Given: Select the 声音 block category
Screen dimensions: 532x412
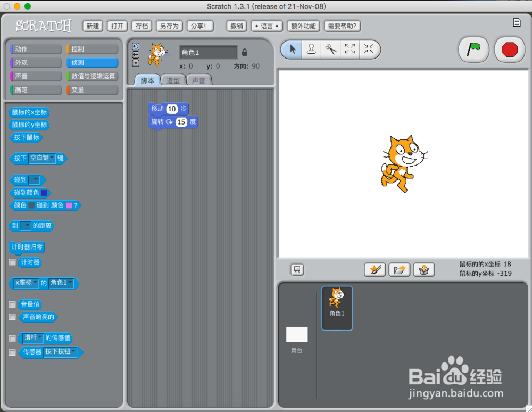Looking at the screenshot, I should (x=36, y=76).
